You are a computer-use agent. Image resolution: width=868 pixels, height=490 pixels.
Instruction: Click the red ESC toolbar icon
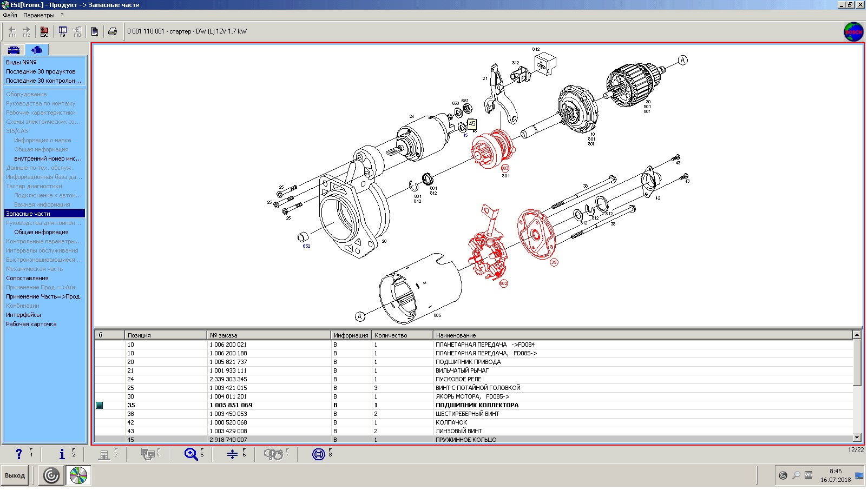44,31
